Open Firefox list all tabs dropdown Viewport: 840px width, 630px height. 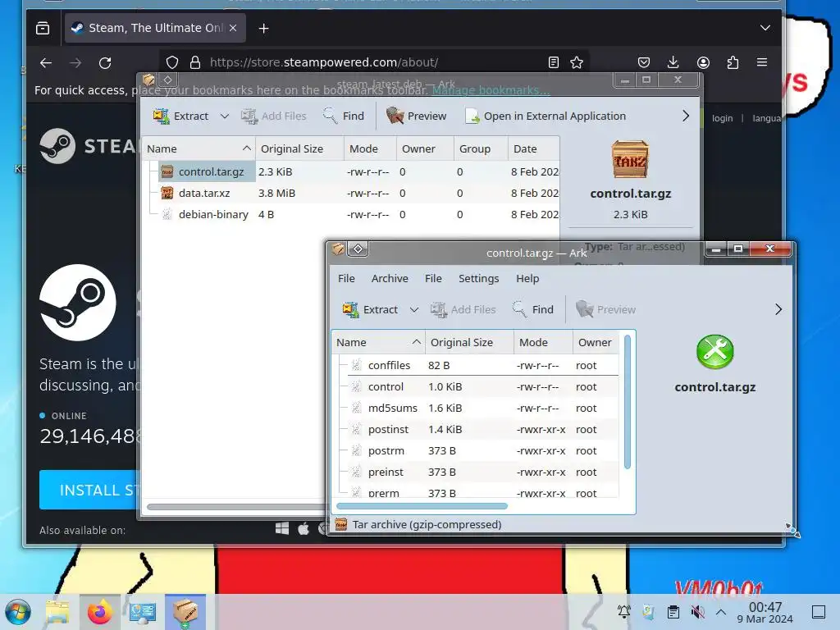[x=765, y=28]
